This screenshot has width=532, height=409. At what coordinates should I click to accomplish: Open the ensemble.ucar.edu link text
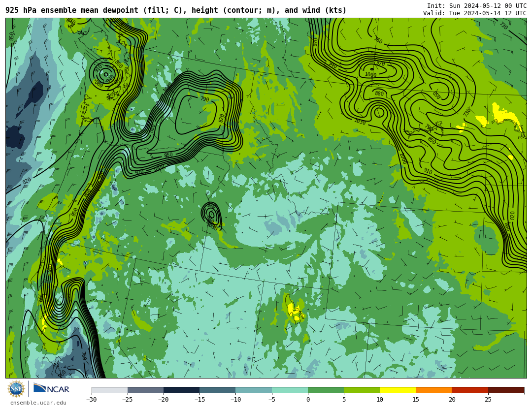(38, 403)
